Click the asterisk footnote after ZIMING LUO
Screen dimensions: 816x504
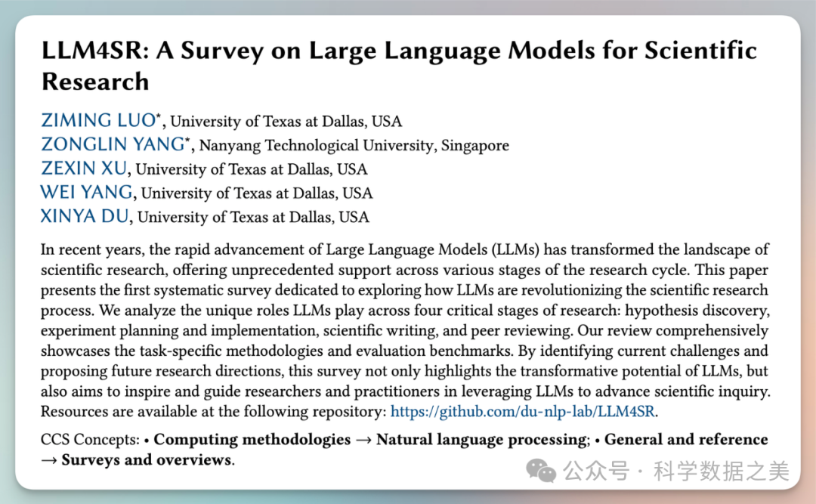click(159, 116)
